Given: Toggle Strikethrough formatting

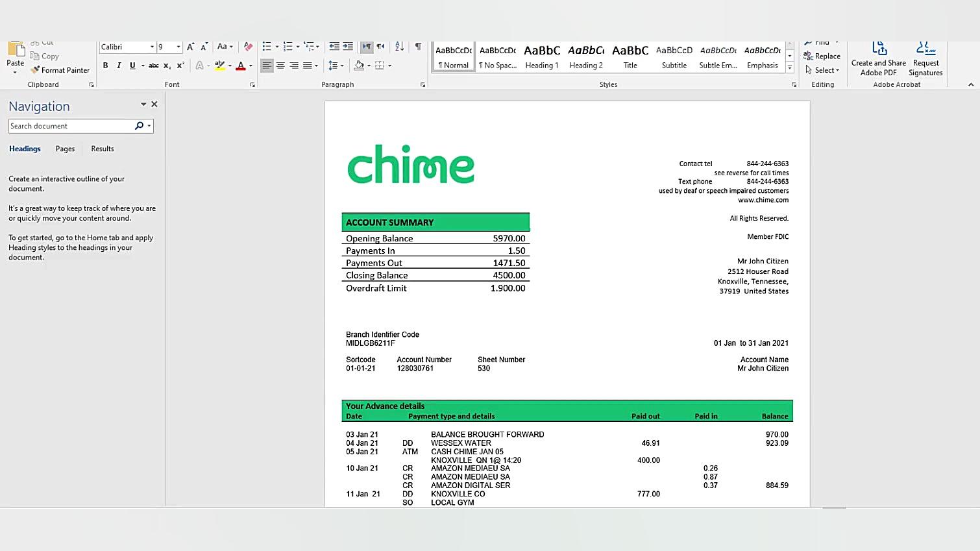Looking at the screenshot, I should tap(153, 66).
